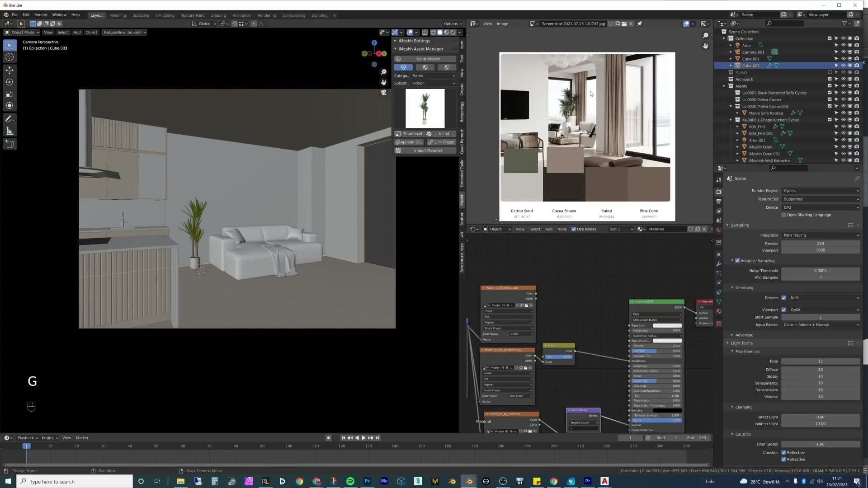Image resolution: width=868 pixels, height=488 pixels.
Task: Open the Device CPU dropdown
Action: tap(821, 207)
